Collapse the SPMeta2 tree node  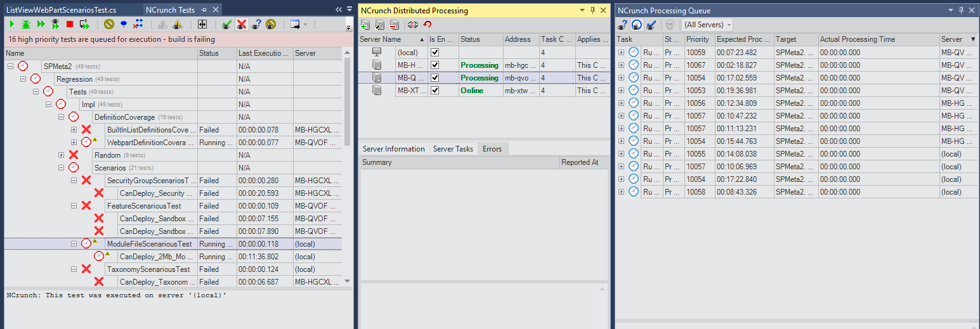10,66
